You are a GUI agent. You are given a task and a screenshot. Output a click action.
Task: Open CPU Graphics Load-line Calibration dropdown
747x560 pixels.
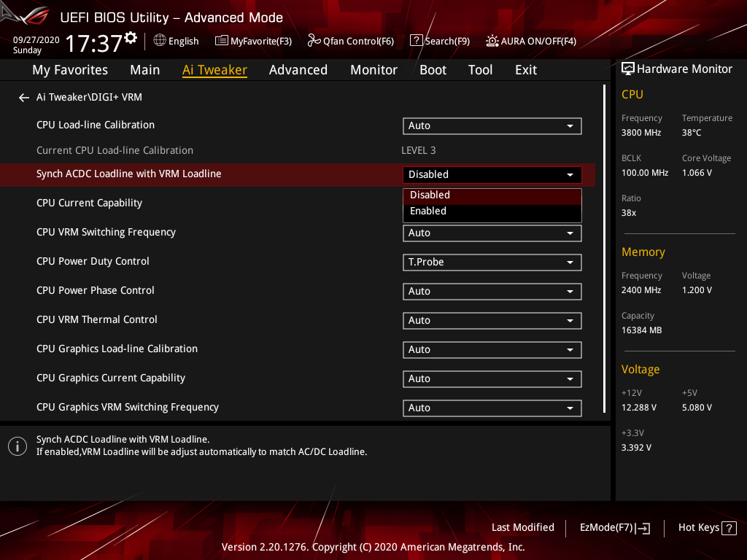(492, 350)
